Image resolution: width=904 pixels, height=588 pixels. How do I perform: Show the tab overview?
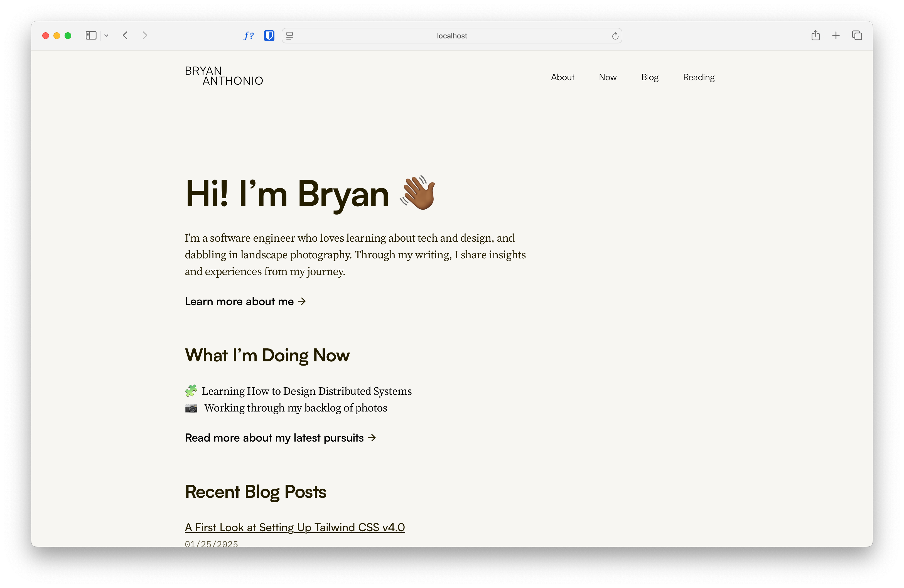coord(857,35)
